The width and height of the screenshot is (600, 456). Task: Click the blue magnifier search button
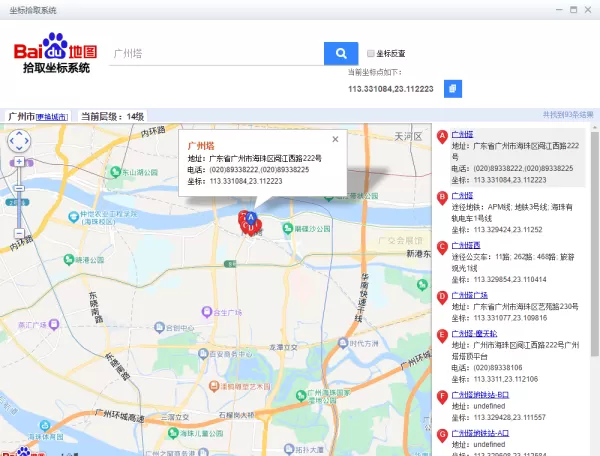pos(341,54)
